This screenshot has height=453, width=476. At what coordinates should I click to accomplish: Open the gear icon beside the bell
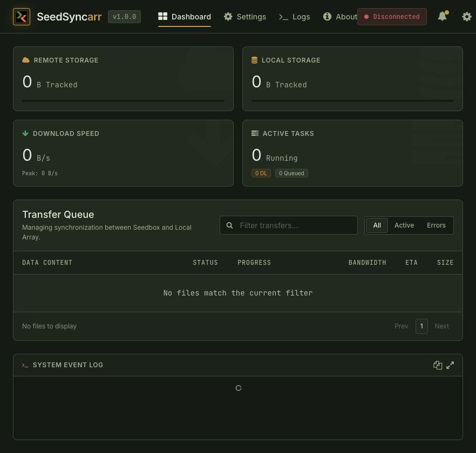467,16
